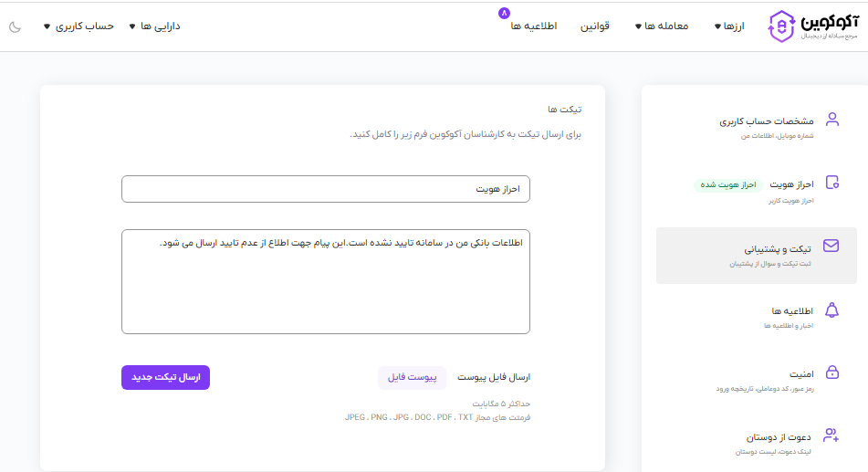
Task: Click the AkoCoin logo icon
Action: (782, 26)
